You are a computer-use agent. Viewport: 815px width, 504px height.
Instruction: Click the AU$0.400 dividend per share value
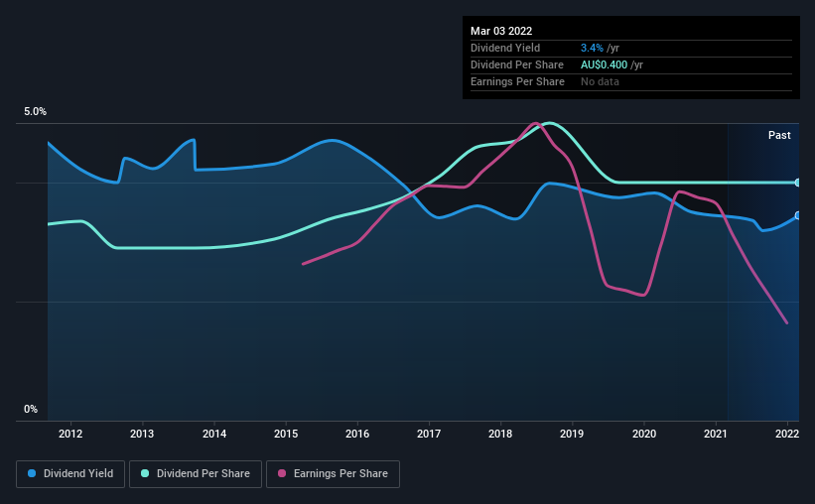(604, 64)
